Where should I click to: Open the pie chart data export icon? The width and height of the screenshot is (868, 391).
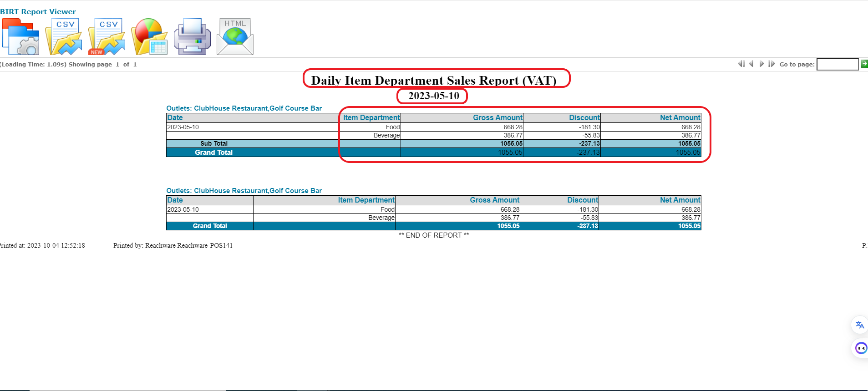[150, 37]
